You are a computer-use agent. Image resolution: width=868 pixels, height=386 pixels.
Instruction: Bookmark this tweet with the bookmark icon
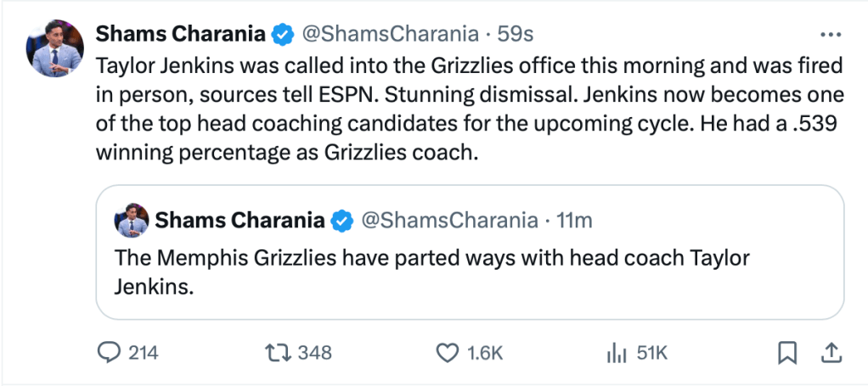tap(786, 353)
